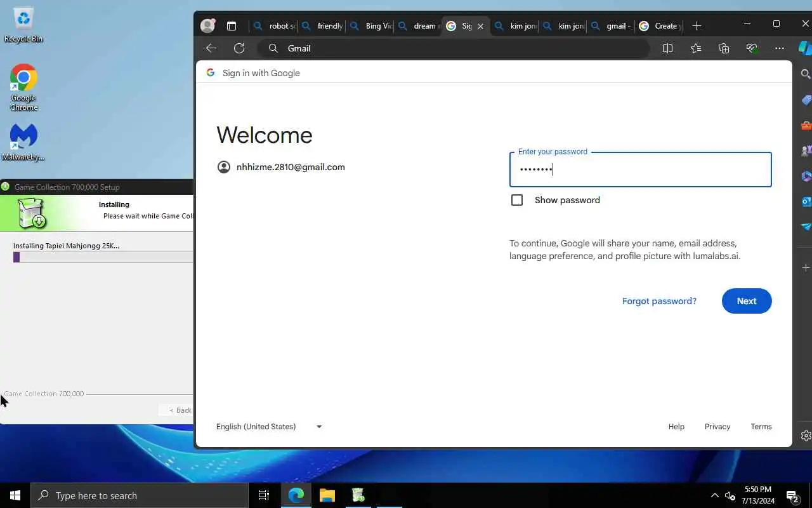Click the nhhizme.2810@gmail.com account chip

tap(282, 167)
